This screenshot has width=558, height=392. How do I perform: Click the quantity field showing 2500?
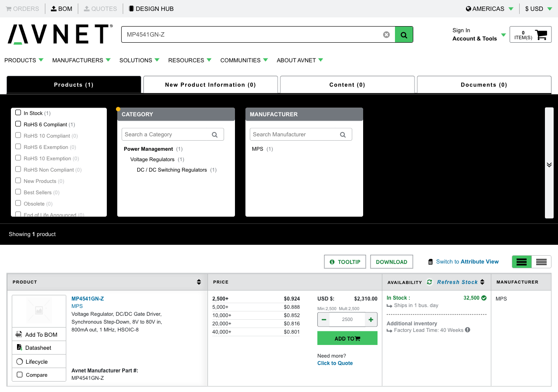[347, 320]
